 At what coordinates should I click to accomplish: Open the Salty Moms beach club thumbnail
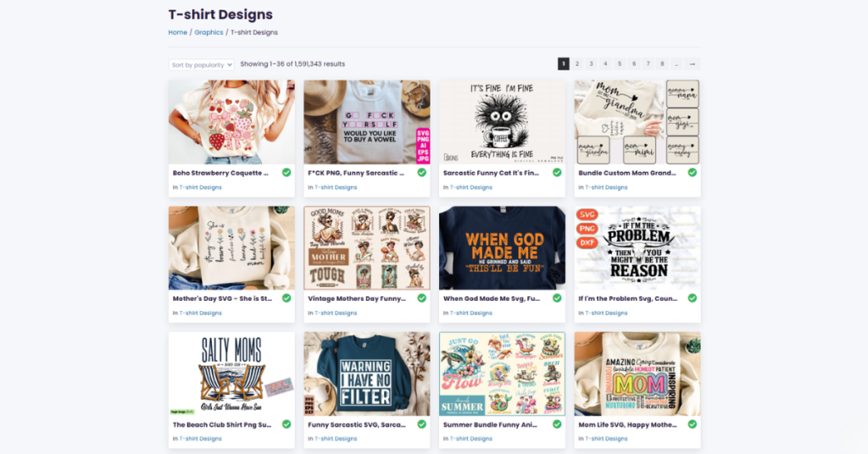point(231,373)
